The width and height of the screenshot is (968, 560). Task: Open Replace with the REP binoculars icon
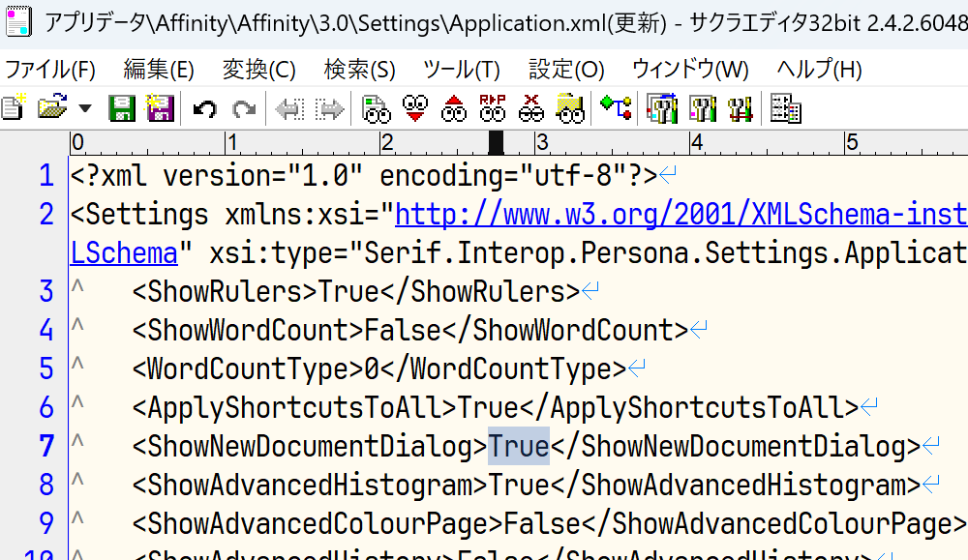tap(493, 108)
